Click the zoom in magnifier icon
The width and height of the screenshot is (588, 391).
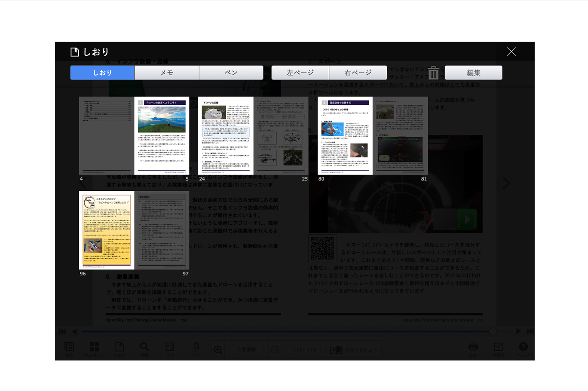218,350
